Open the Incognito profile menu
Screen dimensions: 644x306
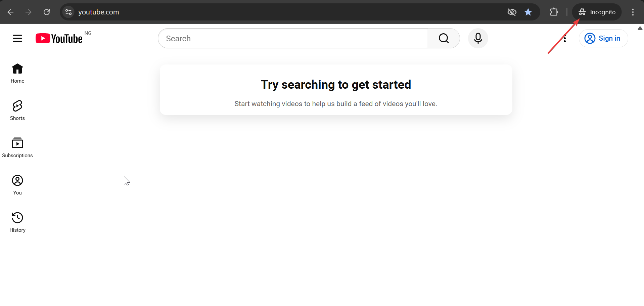click(x=597, y=12)
